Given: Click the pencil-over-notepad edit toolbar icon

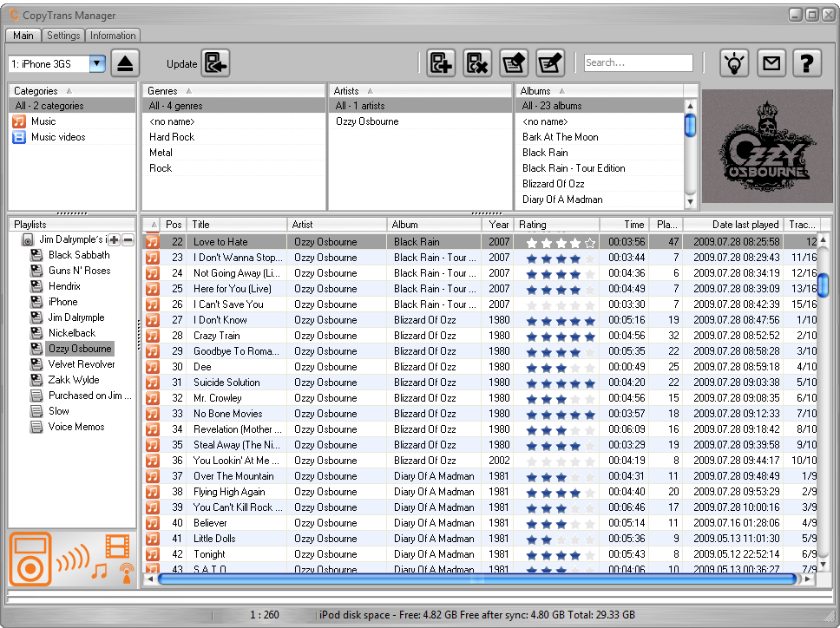Looking at the screenshot, I should (x=550, y=63).
